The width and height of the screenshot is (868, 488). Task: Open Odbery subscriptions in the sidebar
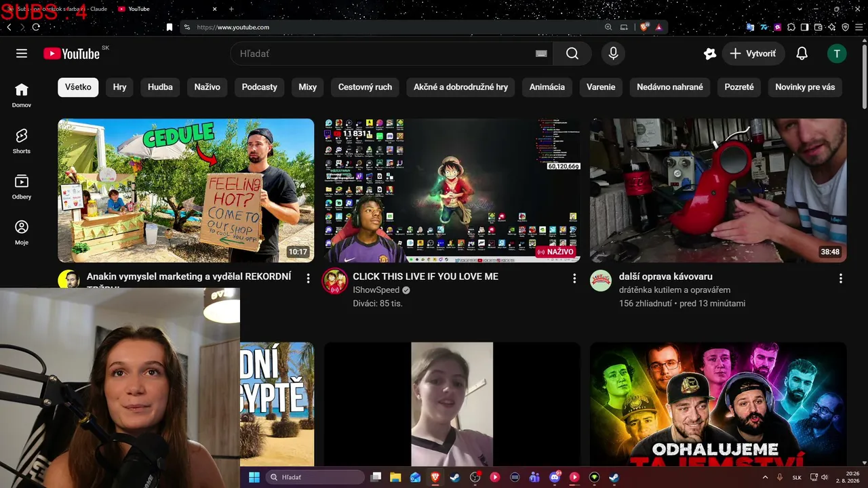pos(22,187)
